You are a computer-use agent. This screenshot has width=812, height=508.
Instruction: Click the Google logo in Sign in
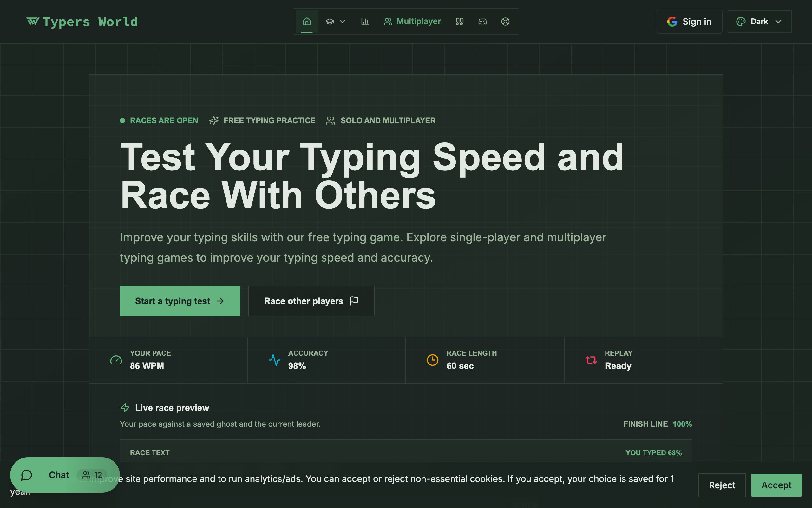click(x=672, y=22)
